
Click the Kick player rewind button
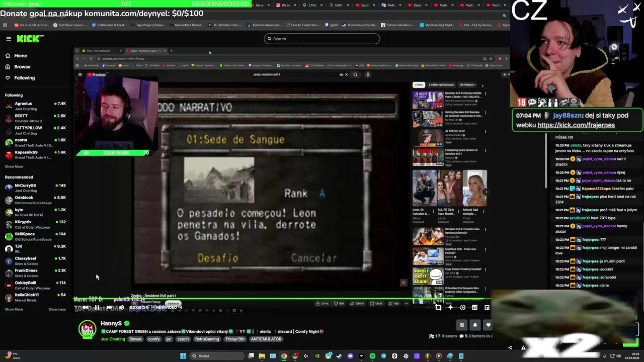point(86,307)
